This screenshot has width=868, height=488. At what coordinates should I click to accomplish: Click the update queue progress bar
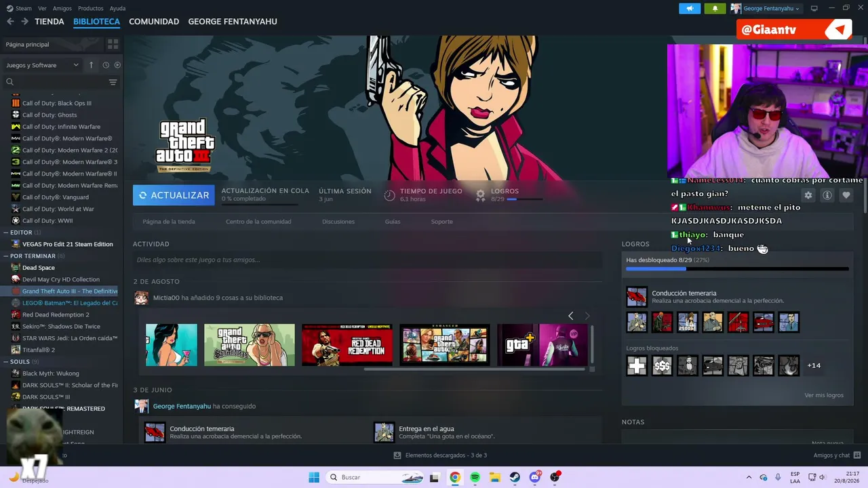pos(260,204)
